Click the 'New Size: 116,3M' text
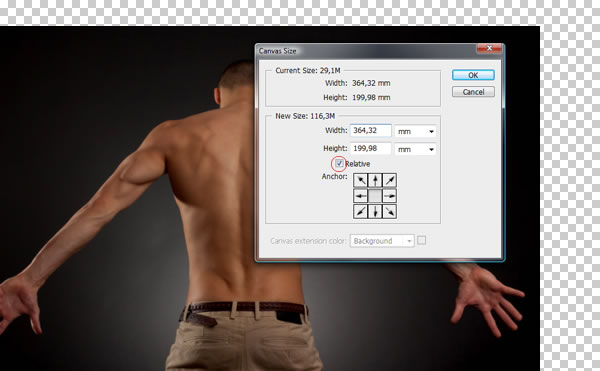This screenshot has width=600, height=371. (305, 116)
